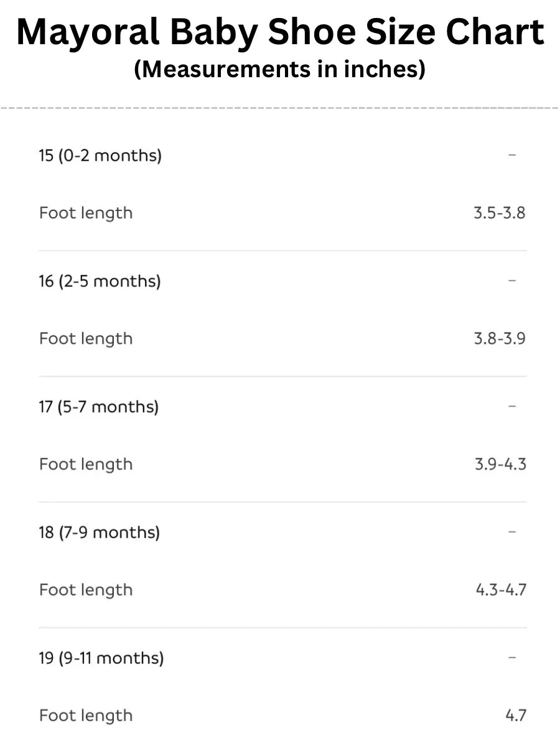Select the 16 (2-5 months) size row
The width and height of the screenshot is (560, 747).
coord(282,281)
